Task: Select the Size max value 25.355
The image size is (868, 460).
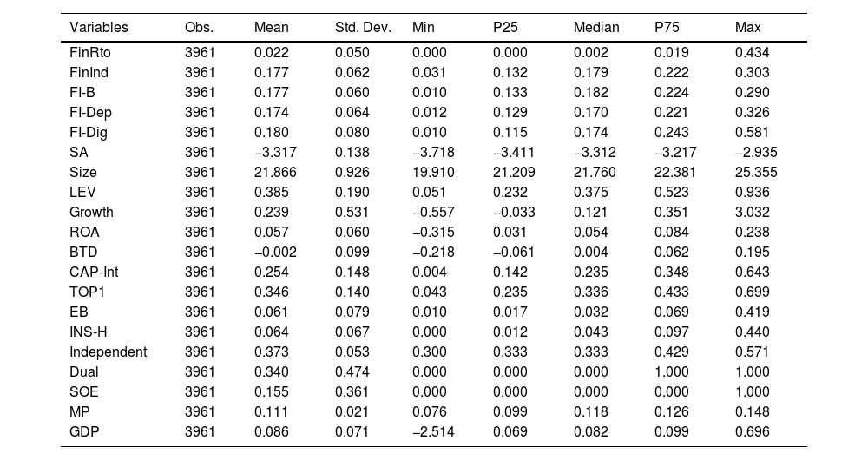Action: point(756,173)
